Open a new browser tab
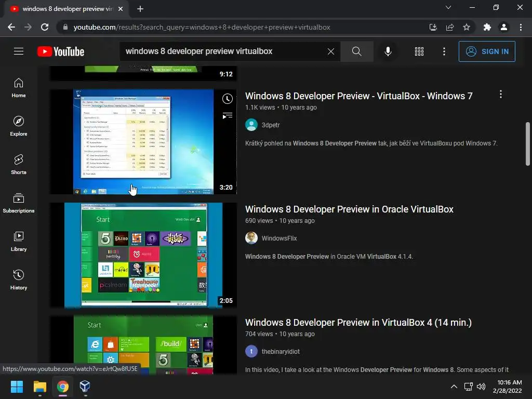The width and height of the screenshot is (532, 399). pos(140,9)
